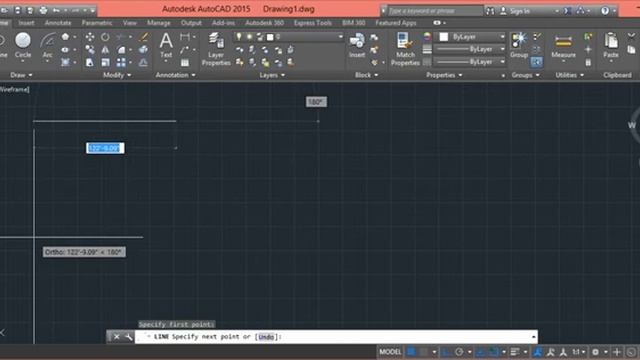Click the Offset tool icon
The width and height of the screenshot is (640, 360).
(144, 62)
